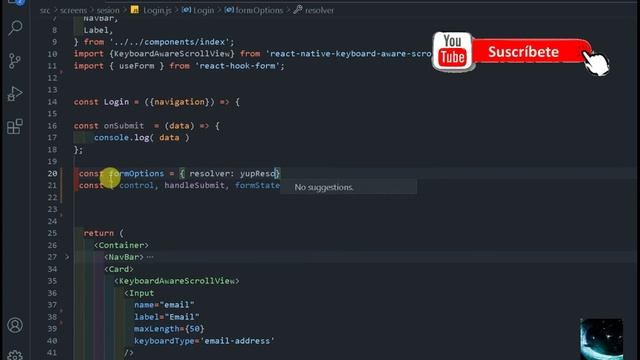
Task: Click 'navigation' parameter on line 14
Action: click(180, 102)
